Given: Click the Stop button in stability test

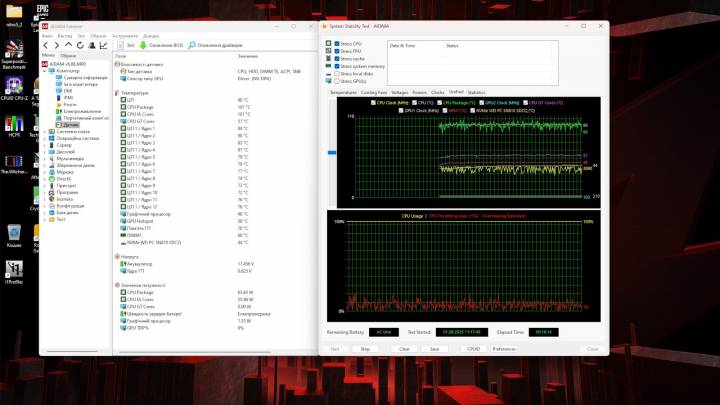Looking at the screenshot, I should point(365,349).
